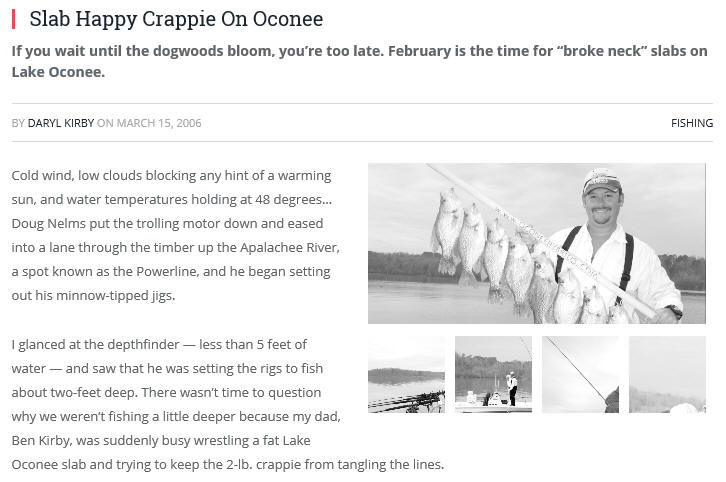Select the fourth faded gallery thumbnail
This screenshot has height=482, width=726.
click(x=667, y=375)
